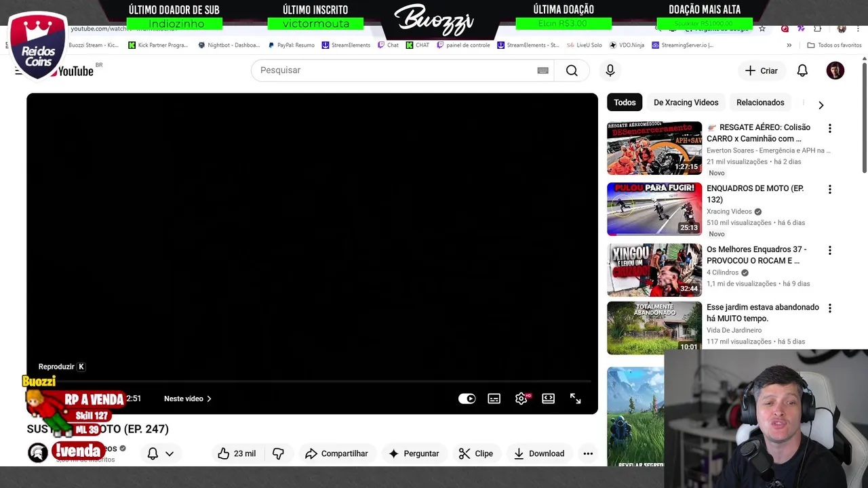Open the ENQUADROS DE MOTO thumbnail
The height and width of the screenshot is (488, 868).
tap(654, 209)
